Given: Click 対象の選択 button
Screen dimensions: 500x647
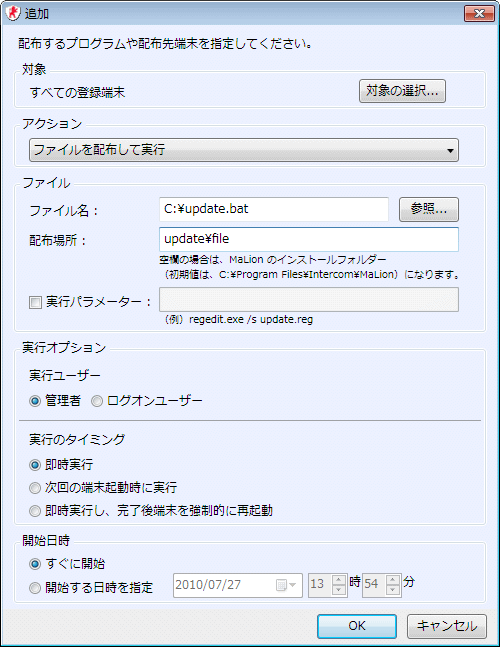Looking at the screenshot, I should 402,91.
